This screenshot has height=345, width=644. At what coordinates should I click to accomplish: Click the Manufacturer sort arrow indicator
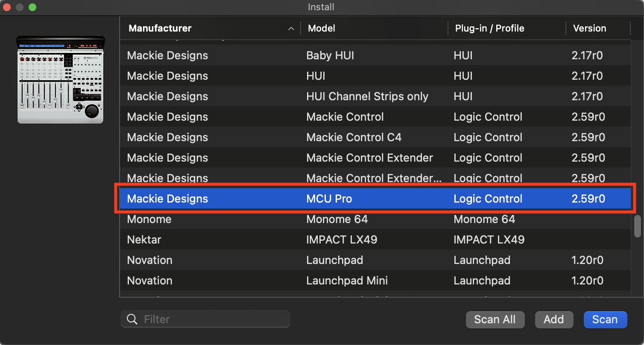pyautogui.click(x=291, y=29)
